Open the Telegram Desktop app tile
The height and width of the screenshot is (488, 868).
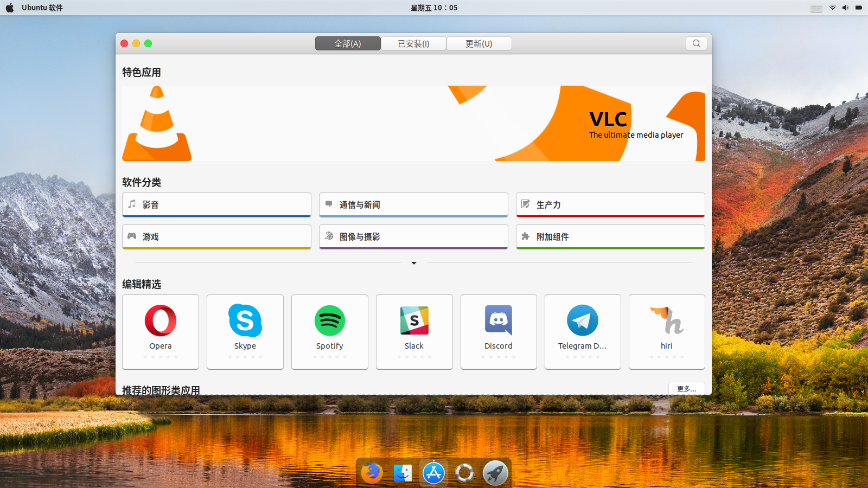583,332
